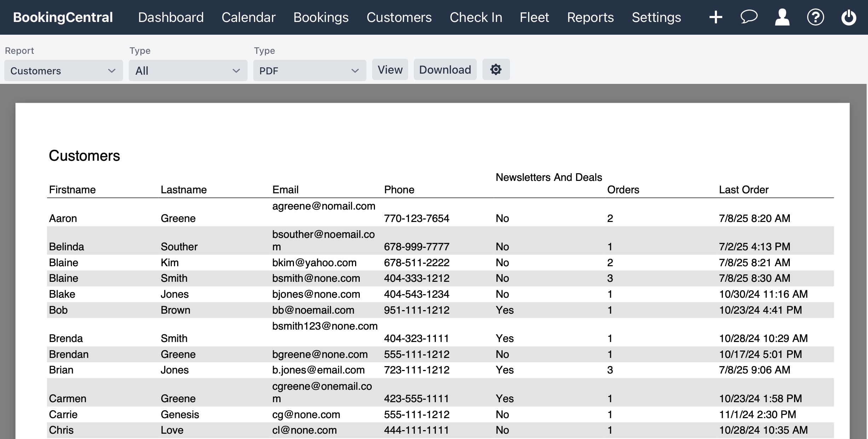Image resolution: width=868 pixels, height=439 pixels.
Task: Click phone 404-333-1212
Action: click(x=417, y=278)
